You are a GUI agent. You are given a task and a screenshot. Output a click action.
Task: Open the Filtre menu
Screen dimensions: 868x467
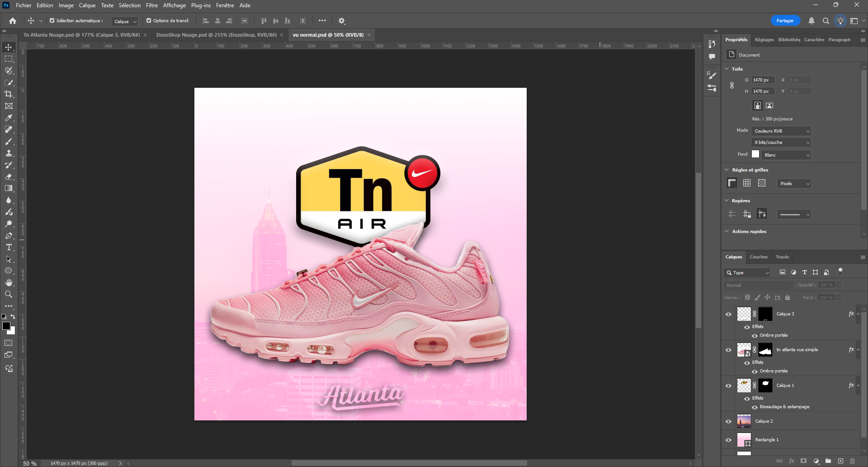tap(152, 5)
